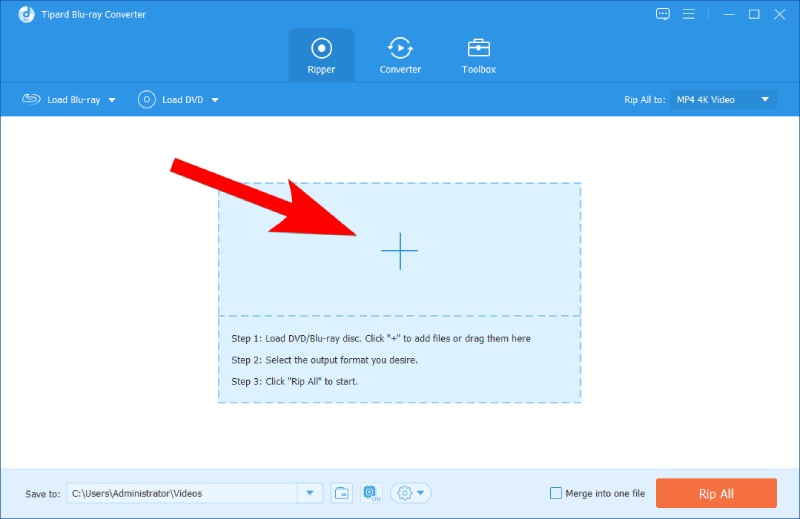Click the 'Step 1: Load DVD/Blu-ray disc' text
The height and width of the screenshot is (519, 800).
[x=381, y=338]
